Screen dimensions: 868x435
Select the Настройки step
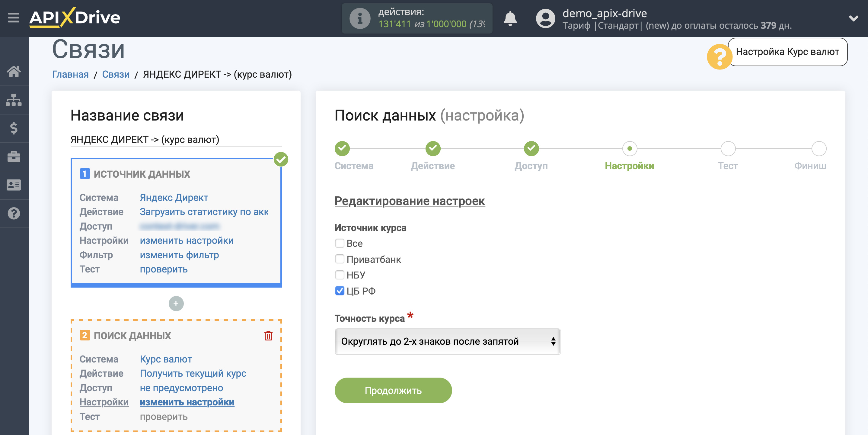630,148
